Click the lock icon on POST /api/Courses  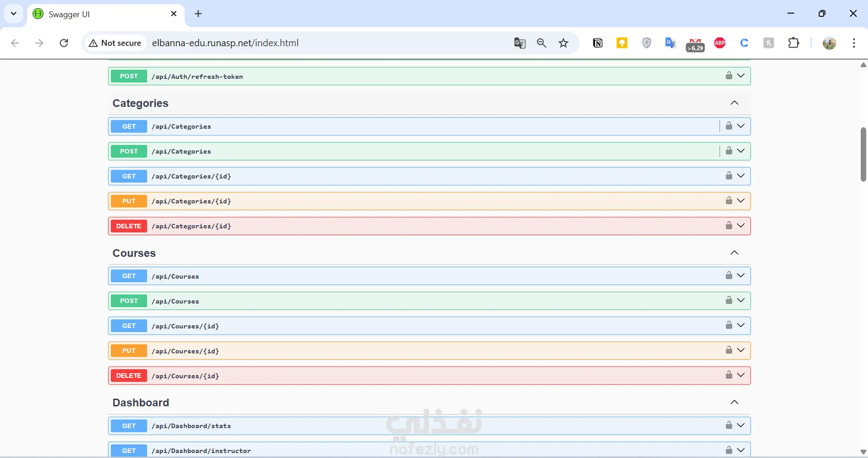pos(729,300)
